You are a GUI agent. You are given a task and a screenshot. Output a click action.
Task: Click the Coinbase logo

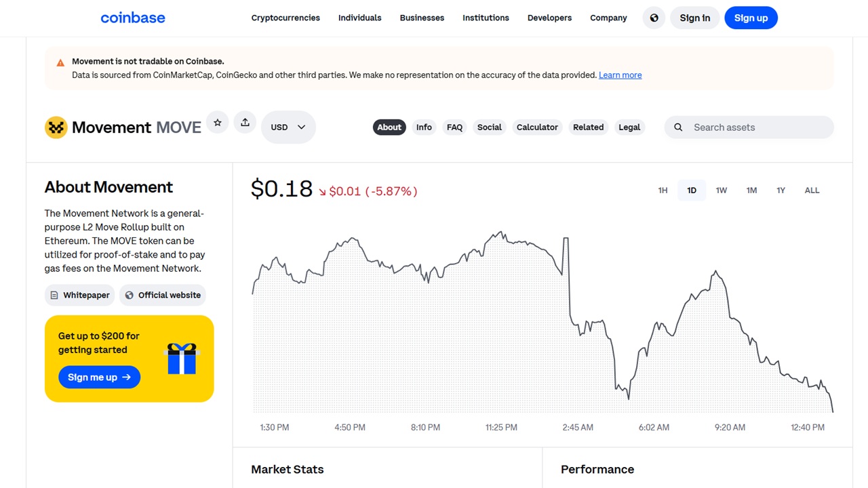pyautogui.click(x=133, y=18)
